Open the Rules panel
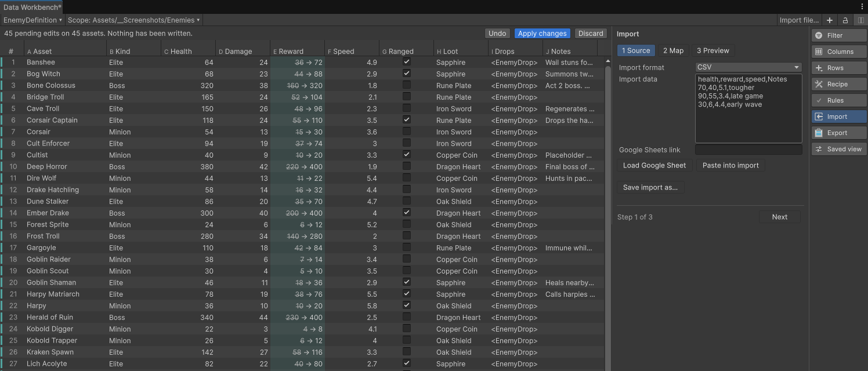Image resolution: width=868 pixels, height=371 pixels. tap(838, 100)
